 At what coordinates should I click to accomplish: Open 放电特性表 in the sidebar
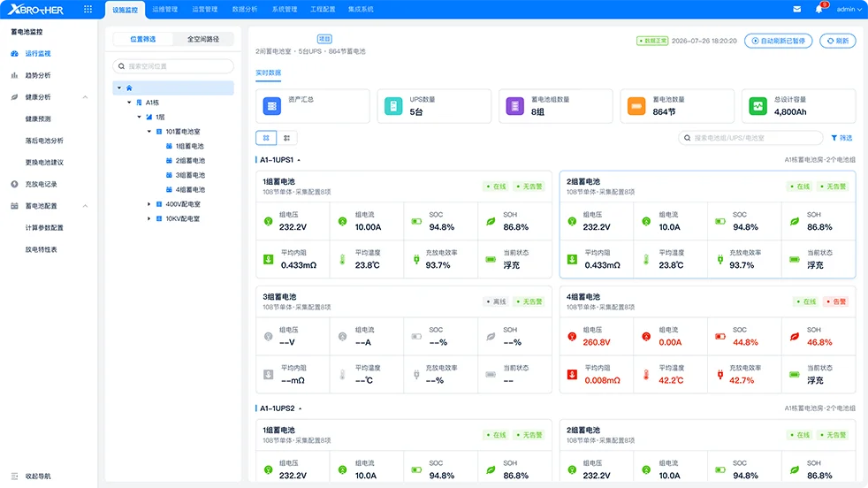pos(41,250)
